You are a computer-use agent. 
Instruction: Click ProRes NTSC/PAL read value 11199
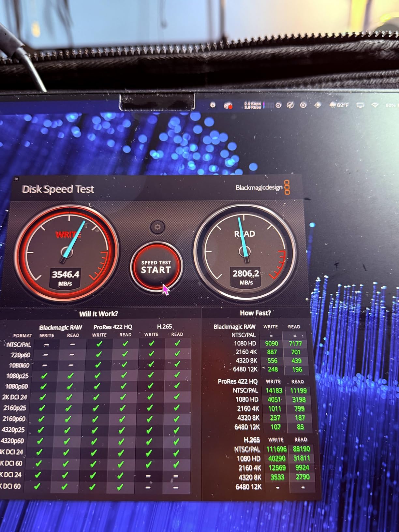(x=298, y=391)
